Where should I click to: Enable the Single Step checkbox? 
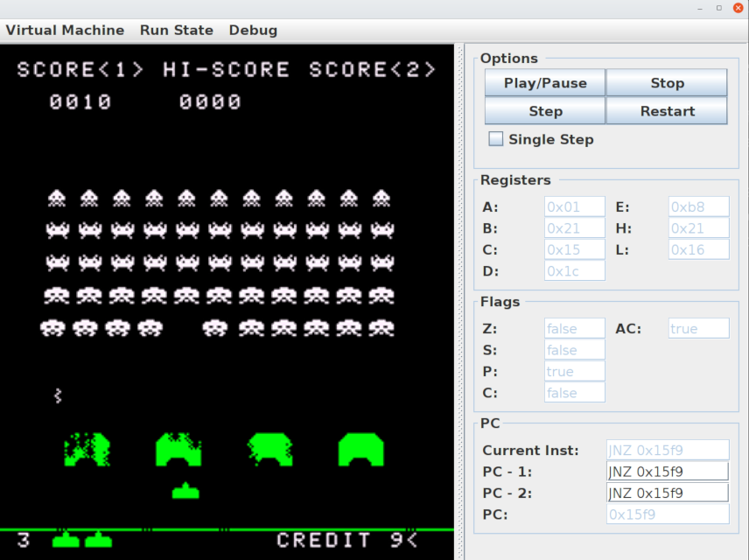(x=495, y=138)
